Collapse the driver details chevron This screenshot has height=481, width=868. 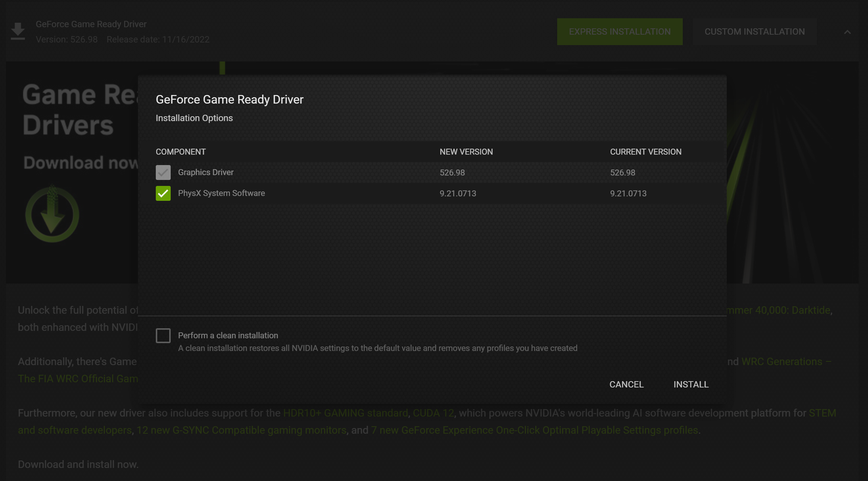[x=847, y=32]
